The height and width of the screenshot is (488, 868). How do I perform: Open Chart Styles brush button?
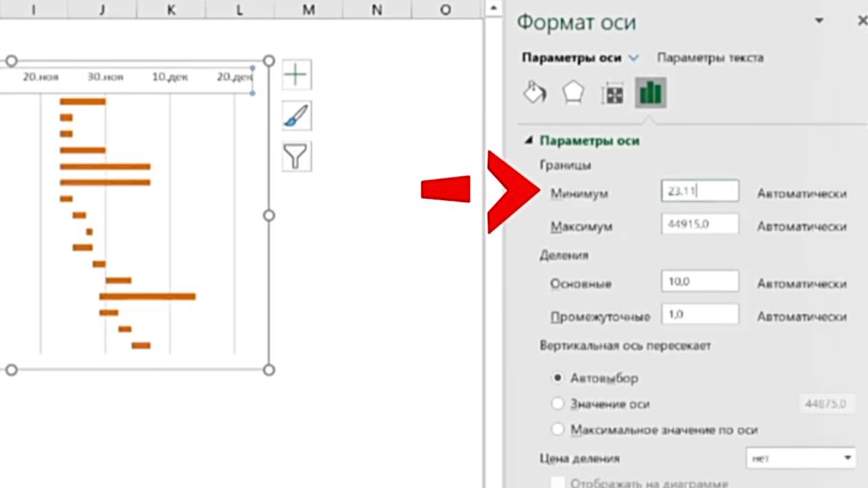click(296, 115)
